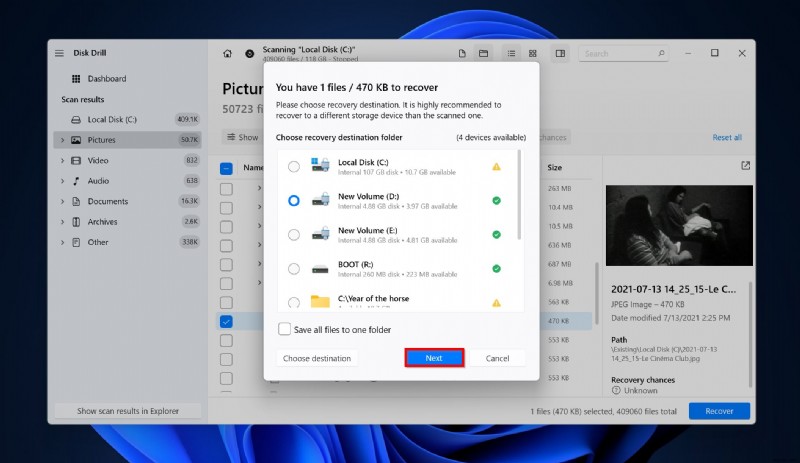This screenshot has height=463, width=800.
Task: Click the Dashboard grid icon
Action: coord(76,79)
